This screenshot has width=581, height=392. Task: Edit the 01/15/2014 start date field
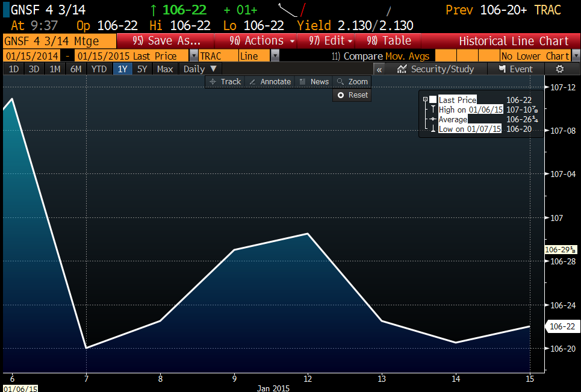[31, 56]
